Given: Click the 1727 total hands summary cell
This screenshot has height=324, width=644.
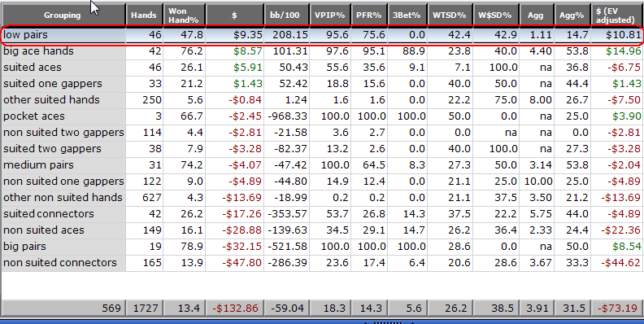Looking at the screenshot, I should 144,308.
